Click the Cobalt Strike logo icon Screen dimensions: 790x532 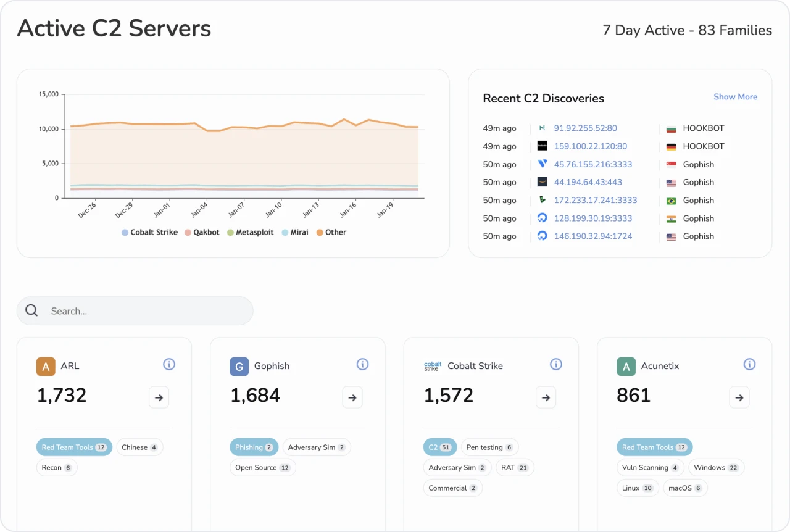tap(432, 366)
